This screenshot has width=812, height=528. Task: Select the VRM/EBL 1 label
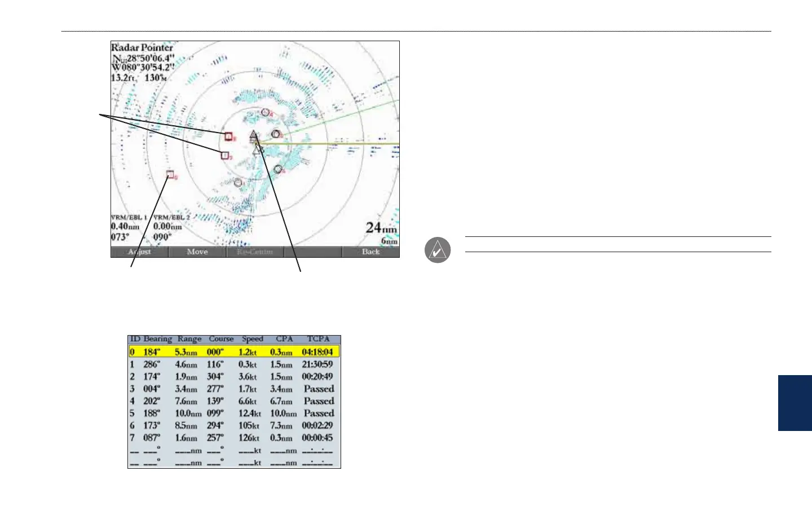129,217
